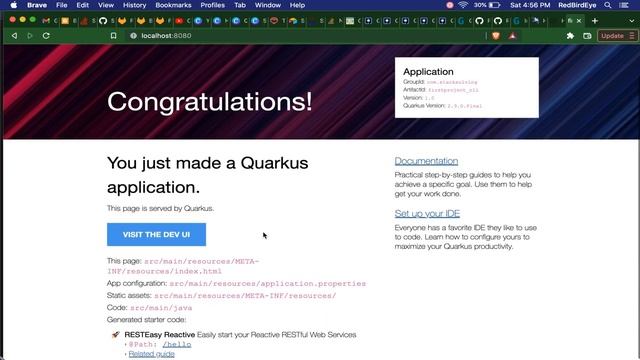640x360 pixels.
Task: Click the Congratulations! heading
Action: 209,101
